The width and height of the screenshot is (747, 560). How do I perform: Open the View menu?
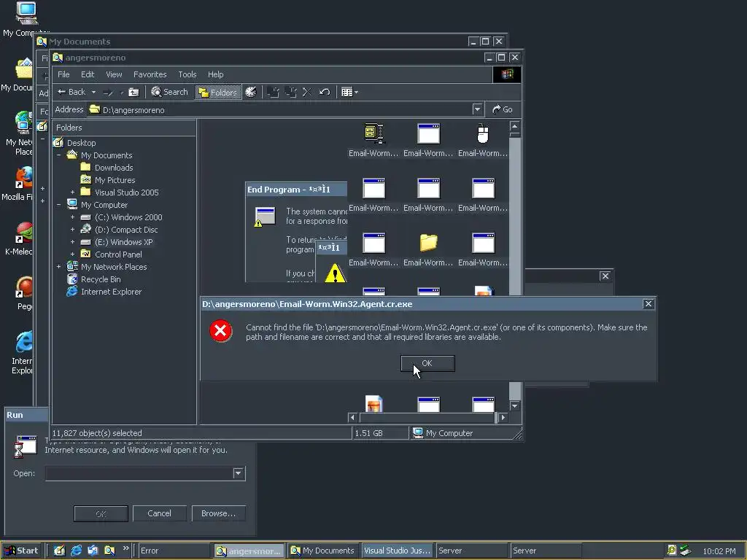114,74
